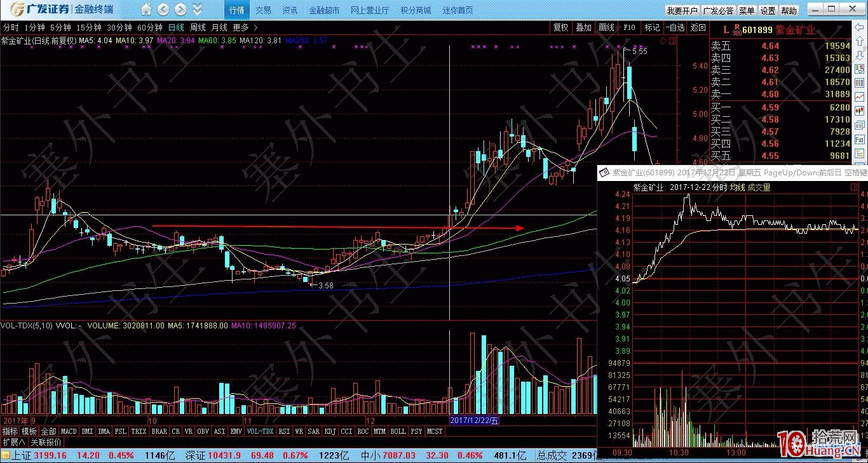Click the 标记 mark button

(x=652, y=28)
